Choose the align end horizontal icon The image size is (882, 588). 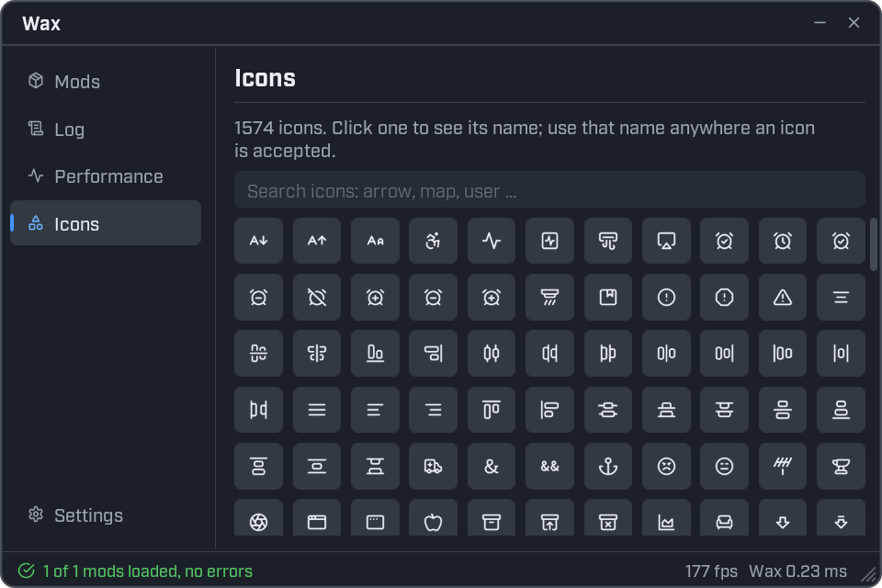tap(375, 354)
